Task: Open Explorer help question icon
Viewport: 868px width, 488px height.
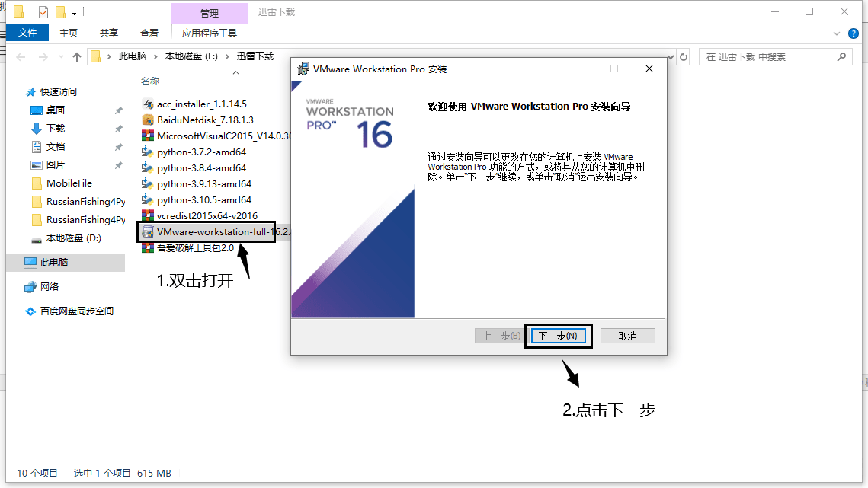Action: 854,33
